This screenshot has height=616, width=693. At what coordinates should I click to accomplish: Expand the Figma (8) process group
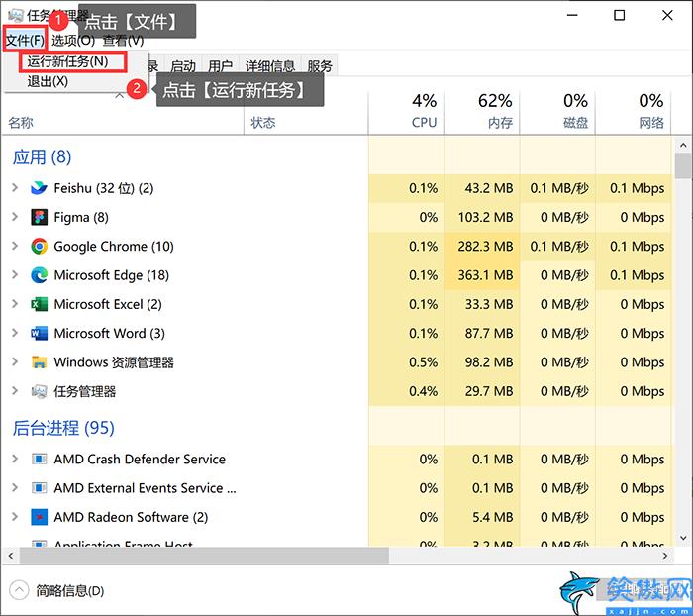(x=15, y=217)
